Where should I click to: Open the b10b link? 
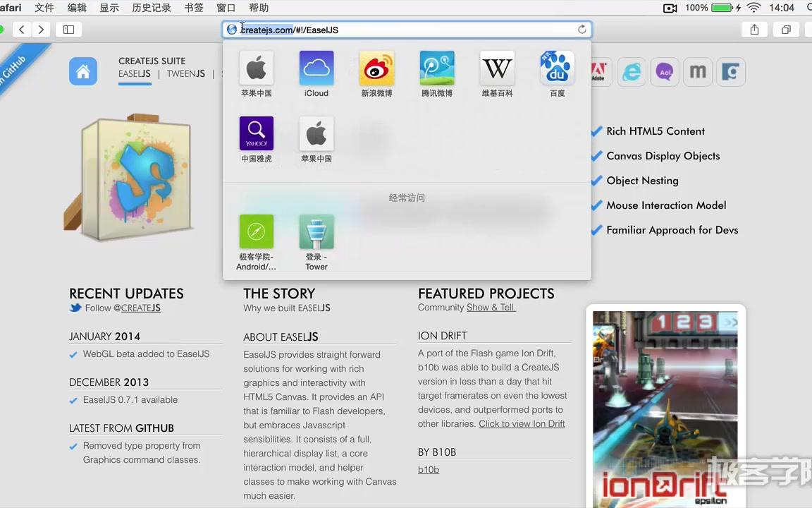tap(429, 470)
